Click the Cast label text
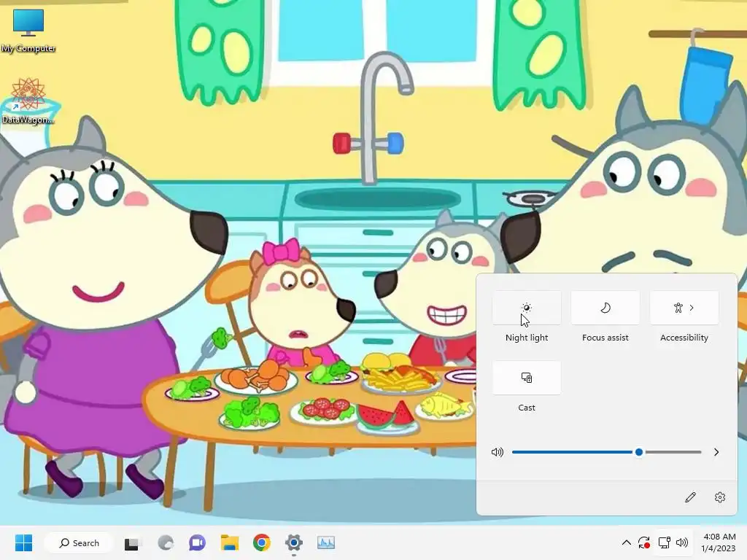Viewport: 747px width, 560px height. pyautogui.click(x=527, y=408)
